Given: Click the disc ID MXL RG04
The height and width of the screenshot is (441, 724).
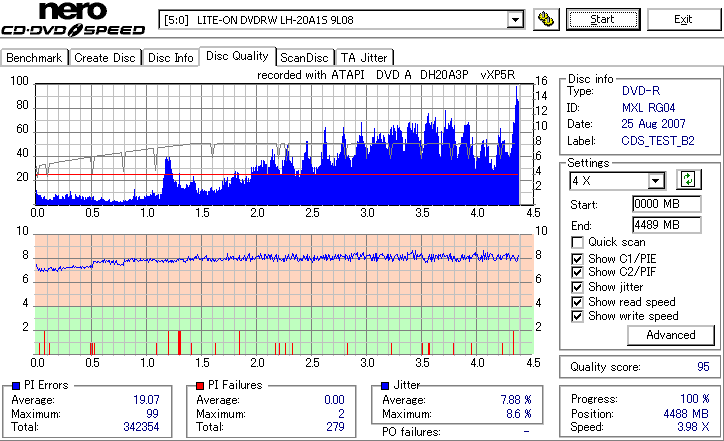Looking at the screenshot, I should (x=648, y=108).
